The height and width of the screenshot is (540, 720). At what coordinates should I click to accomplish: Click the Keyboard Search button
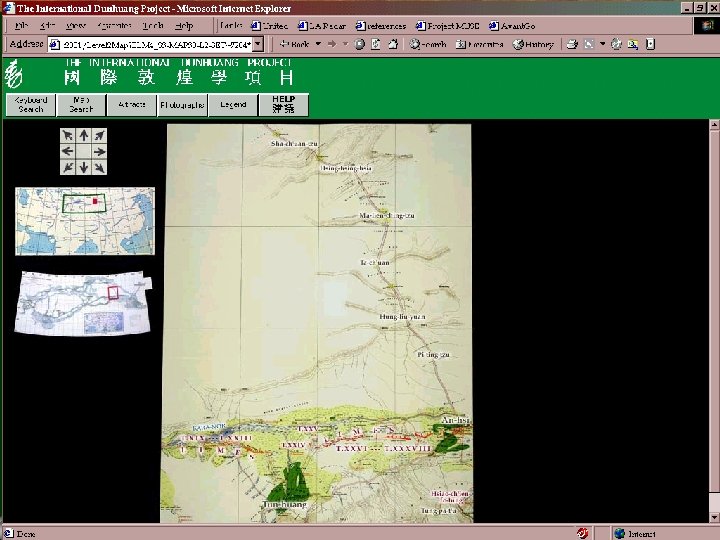point(31,105)
